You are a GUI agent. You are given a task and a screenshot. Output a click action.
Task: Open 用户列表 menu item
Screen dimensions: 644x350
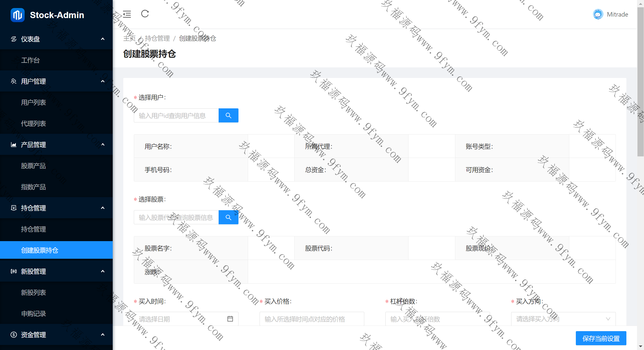tap(33, 102)
